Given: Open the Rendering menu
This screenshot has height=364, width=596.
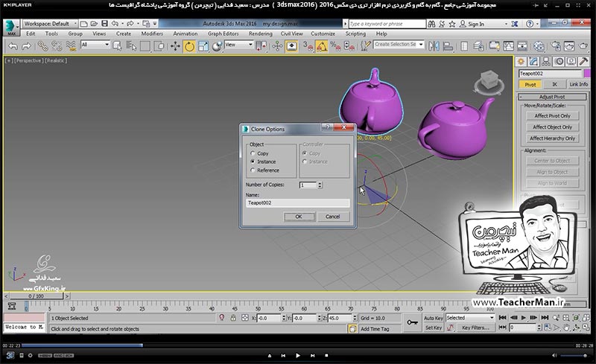Looking at the screenshot, I should tap(261, 33).
